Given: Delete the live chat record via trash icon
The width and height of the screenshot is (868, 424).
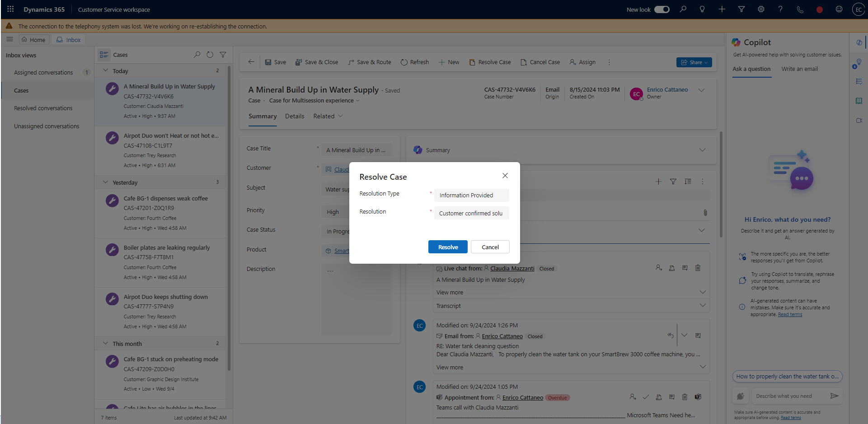Looking at the screenshot, I should [x=698, y=268].
